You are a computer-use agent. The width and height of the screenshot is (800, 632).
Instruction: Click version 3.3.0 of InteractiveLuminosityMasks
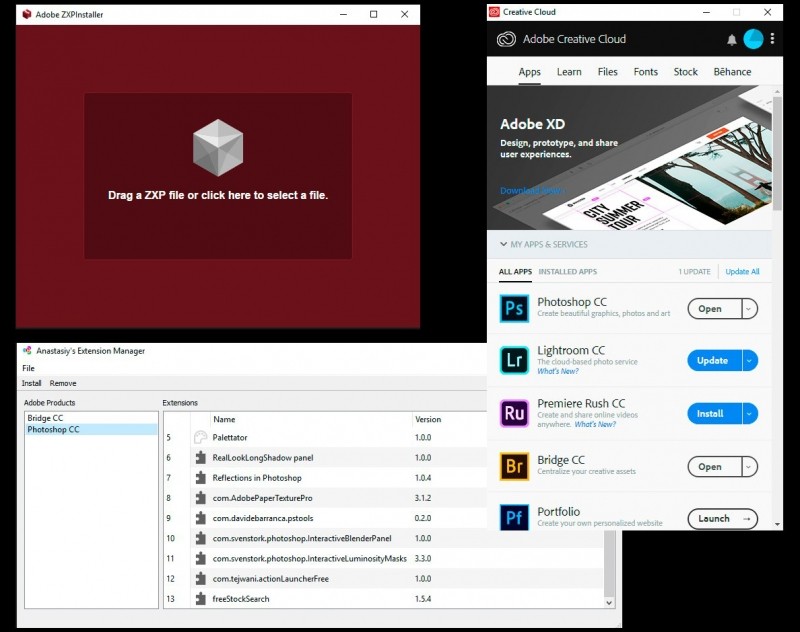pos(423,559)
